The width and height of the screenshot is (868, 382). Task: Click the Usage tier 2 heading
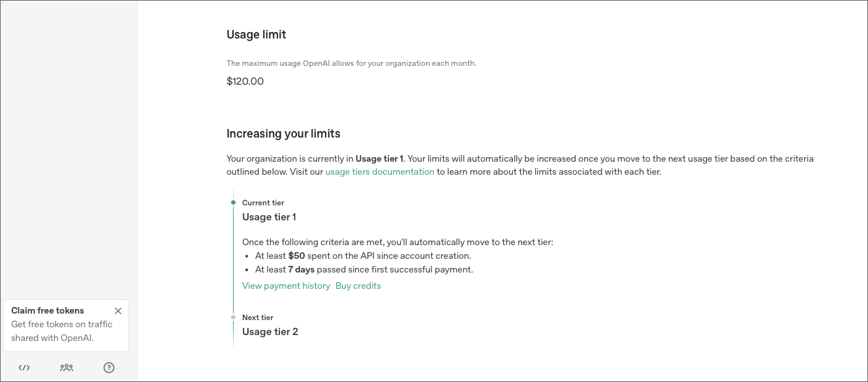coord(270,332)
